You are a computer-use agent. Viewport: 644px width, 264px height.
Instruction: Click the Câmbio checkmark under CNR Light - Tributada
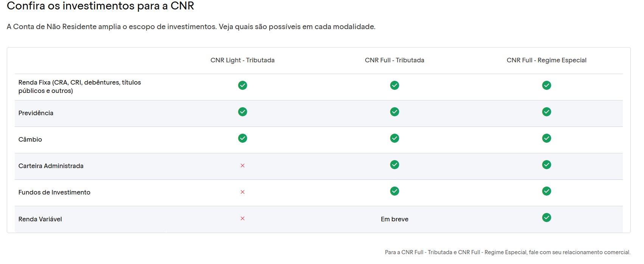point(242,138)
